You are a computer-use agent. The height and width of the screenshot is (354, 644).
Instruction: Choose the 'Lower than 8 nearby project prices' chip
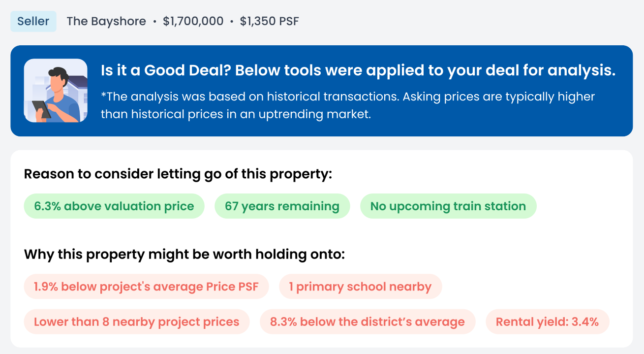(x=136, y=322)
